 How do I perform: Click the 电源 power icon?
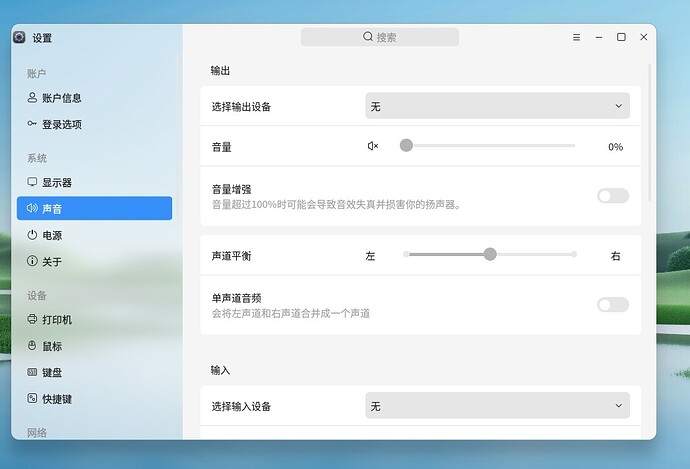click(x=32, y=235)
